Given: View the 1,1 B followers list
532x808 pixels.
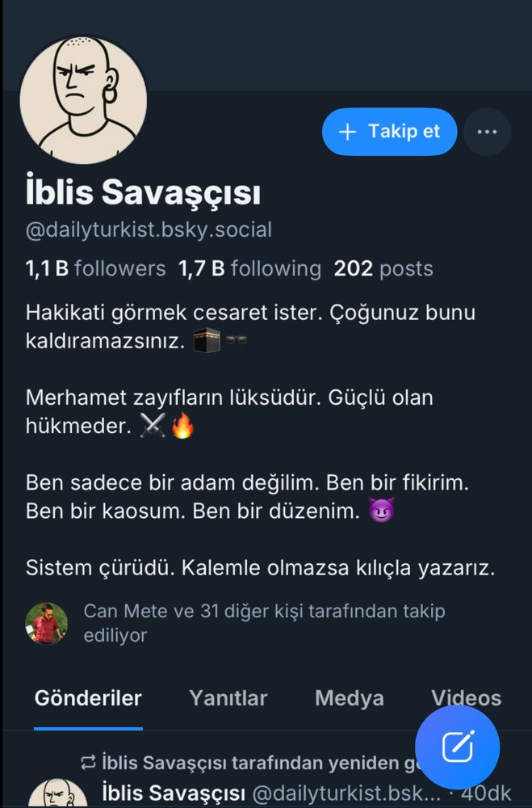Looking at the screenshot, I should pyautogui.click(x=96, y=269).
